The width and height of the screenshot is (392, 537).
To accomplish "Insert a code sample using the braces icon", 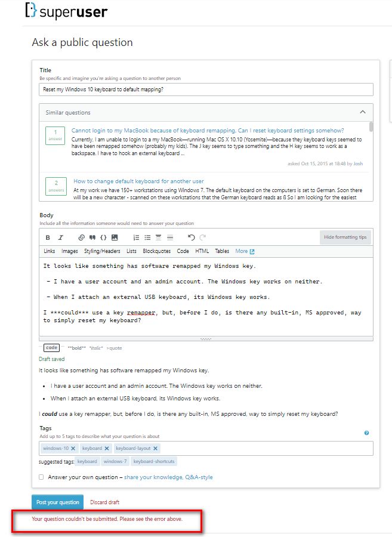I will click(103, 237).
